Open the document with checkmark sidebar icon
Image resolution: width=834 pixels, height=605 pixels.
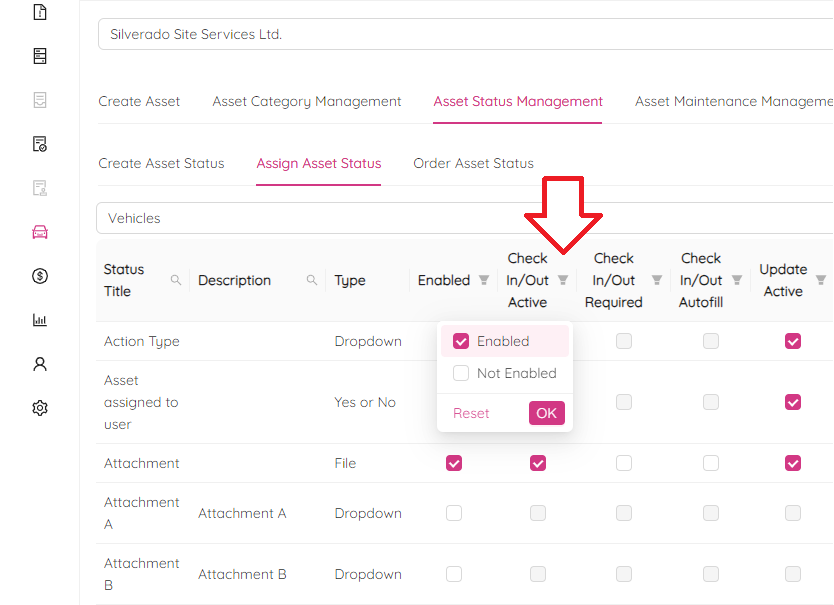point(40,144)
